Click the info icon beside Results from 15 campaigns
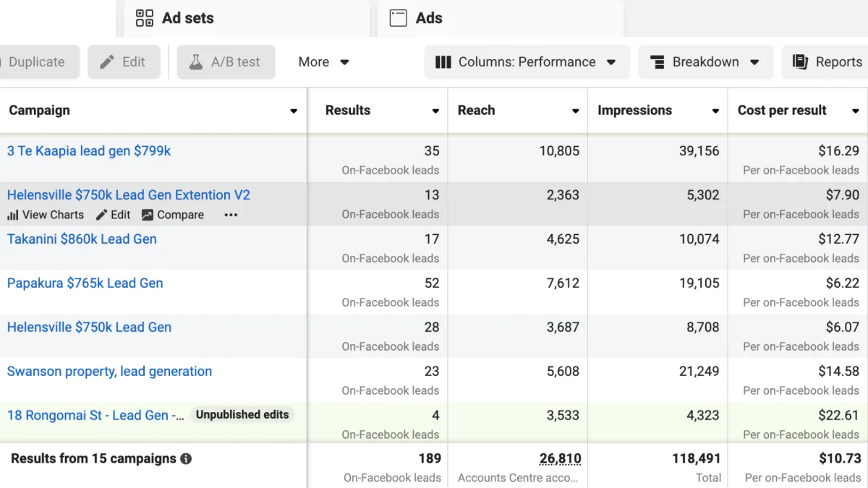 (186, 458)
